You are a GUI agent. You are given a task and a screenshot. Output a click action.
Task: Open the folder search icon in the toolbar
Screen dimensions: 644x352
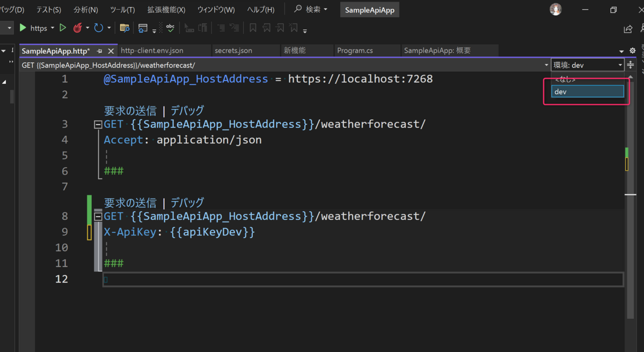[x=125, y=28]
